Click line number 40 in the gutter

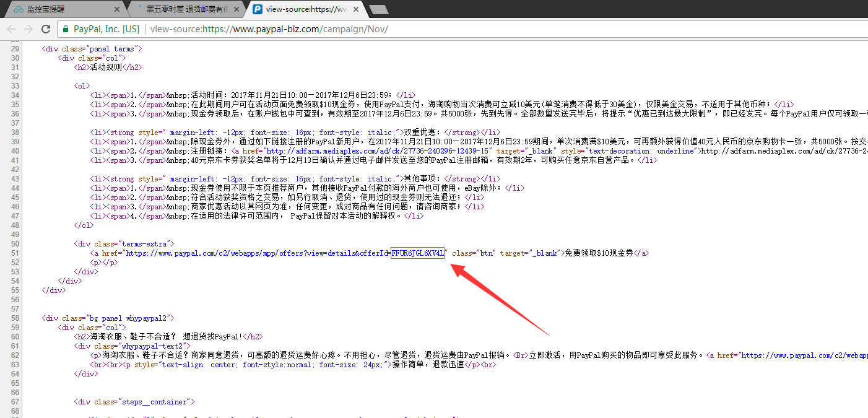coord(15,150)
